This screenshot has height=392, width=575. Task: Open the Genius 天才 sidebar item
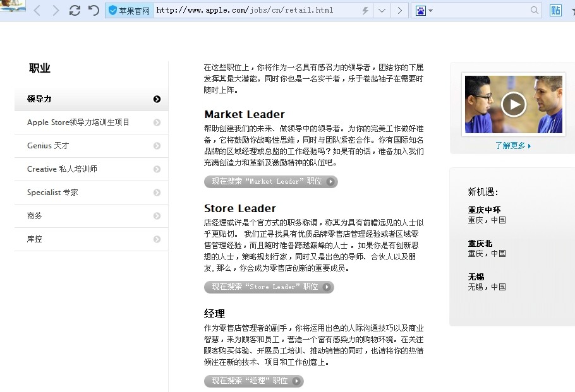click(92, 146)
